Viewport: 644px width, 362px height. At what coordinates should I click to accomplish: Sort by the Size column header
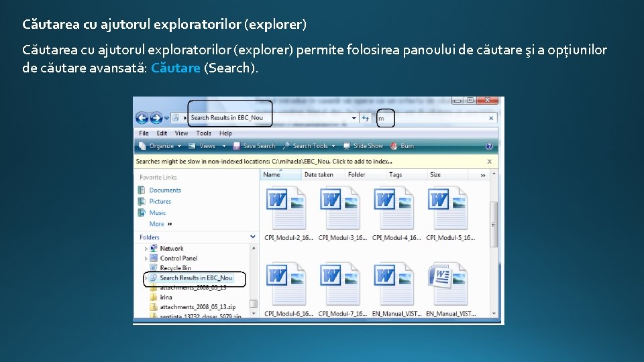447,175
